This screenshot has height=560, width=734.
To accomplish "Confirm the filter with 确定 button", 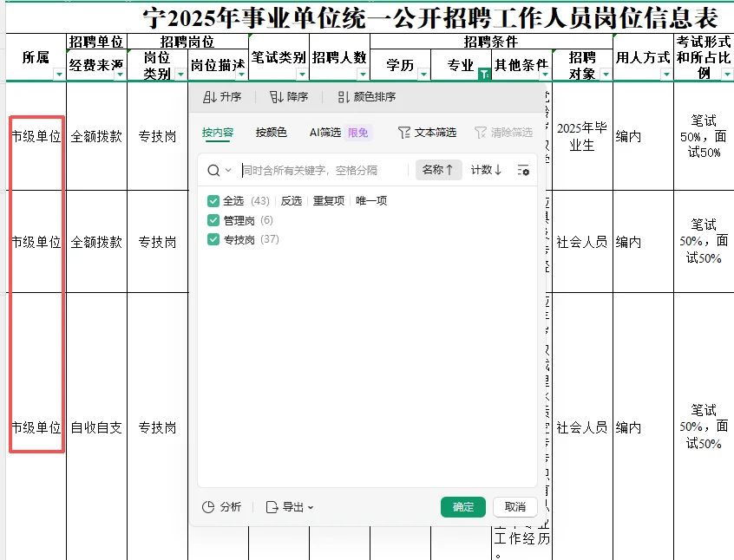I will tap(463, 507).
